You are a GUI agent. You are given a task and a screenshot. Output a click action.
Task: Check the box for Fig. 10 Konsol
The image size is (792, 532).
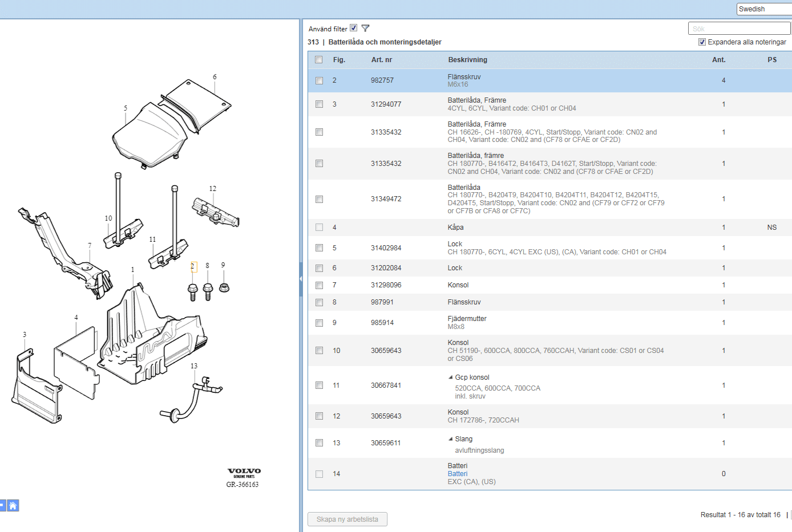[x=319, y=351]
